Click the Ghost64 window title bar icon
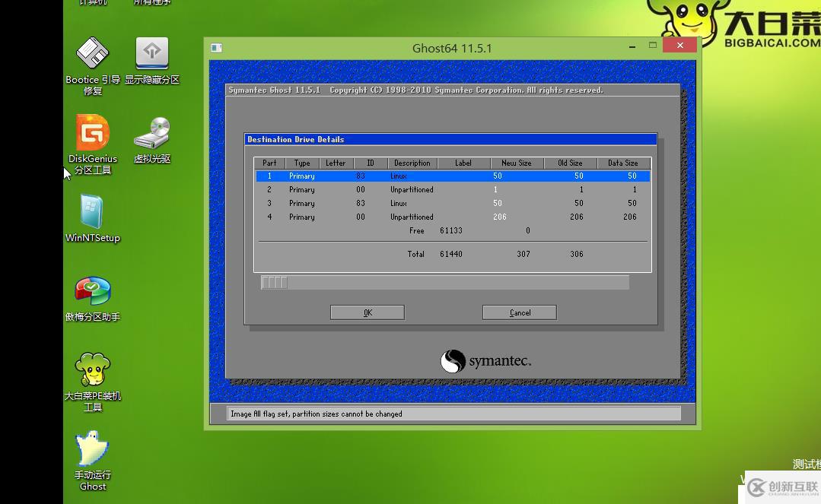The height and width of the screenshot is (504, 821). pos(217,47)
